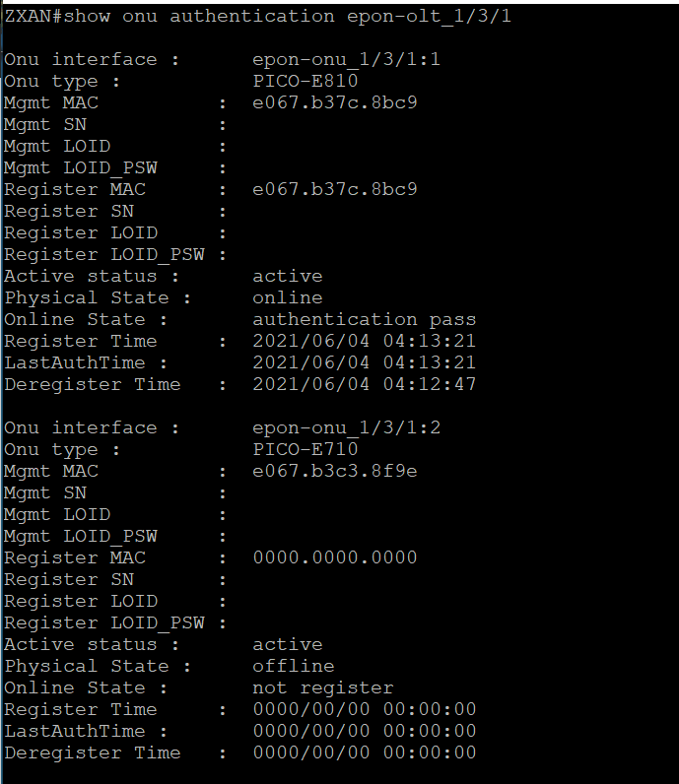Viewport: 679px width, 784px height.
Task: Click the epon-onu_1/3/1:1 interface name
Action: 346,59
